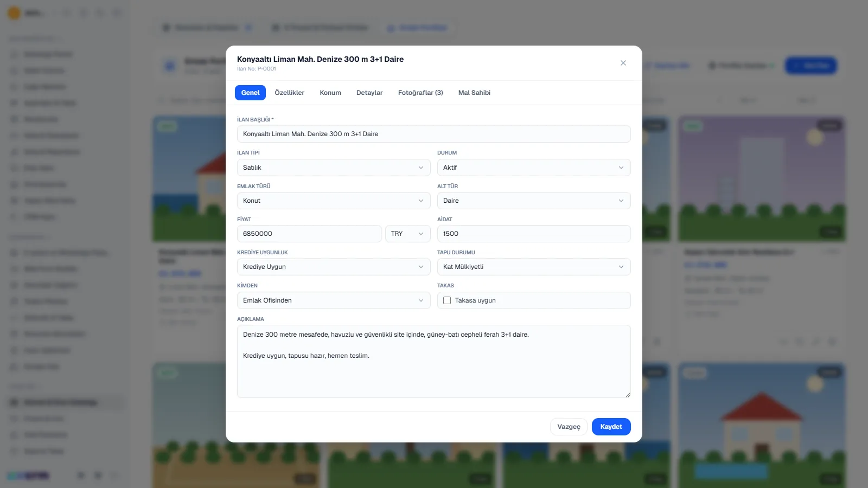
Task: Go to the Mal Sahibi tab
Action: [x=474, y=93]
